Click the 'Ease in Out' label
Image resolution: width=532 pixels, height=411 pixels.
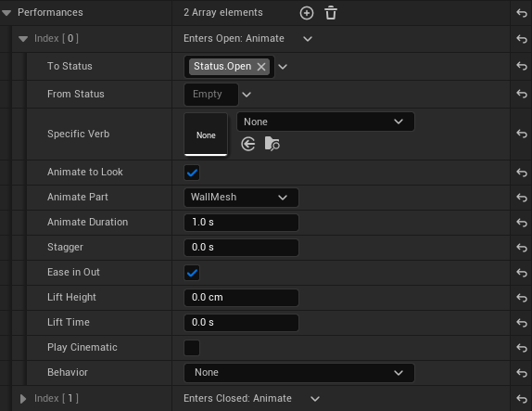point(73,272)
